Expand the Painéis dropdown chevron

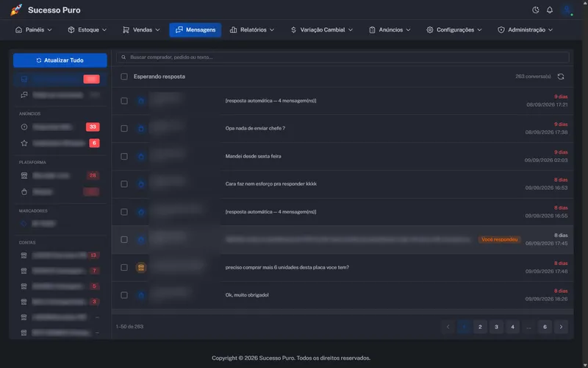coord(49,30)
